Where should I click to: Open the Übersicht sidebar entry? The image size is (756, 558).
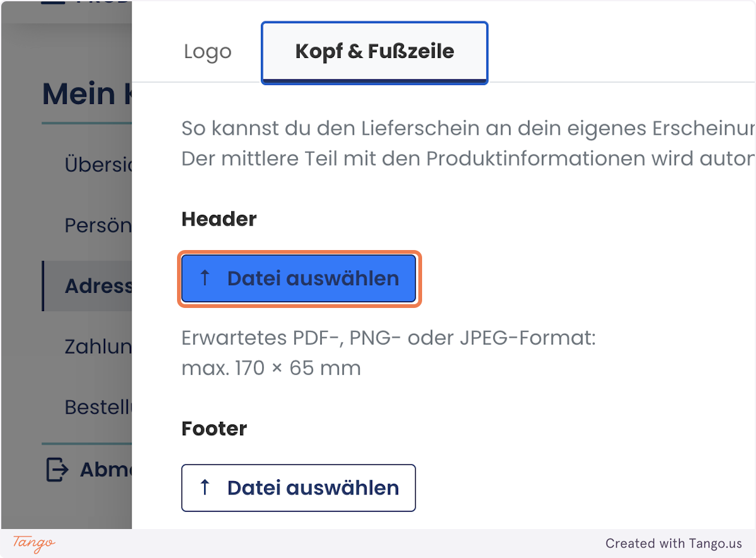(x=98, y=165)
